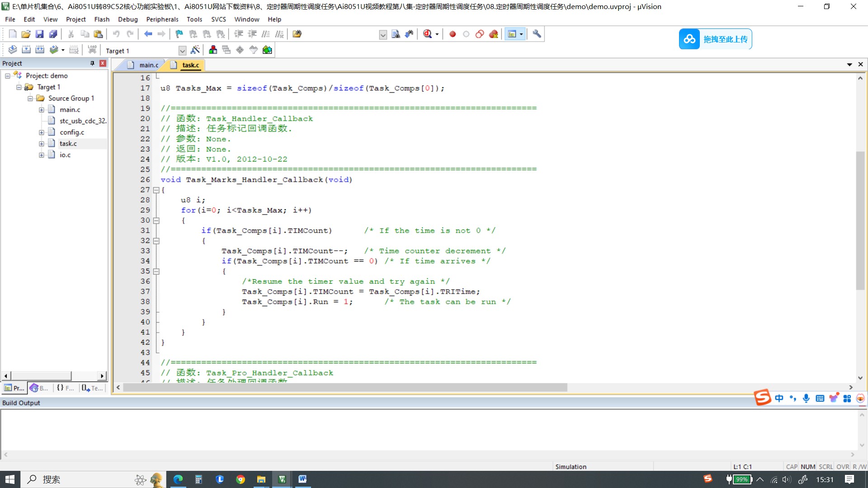
Task: Download to flash with LOAD icon
Action: click(x=92, y=50)
